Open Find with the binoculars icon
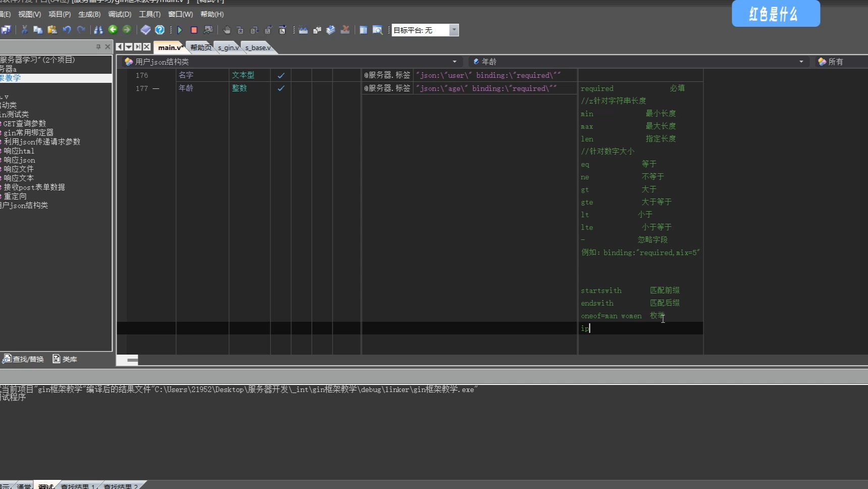The image size is (868, 489). [x=98, y=30]
